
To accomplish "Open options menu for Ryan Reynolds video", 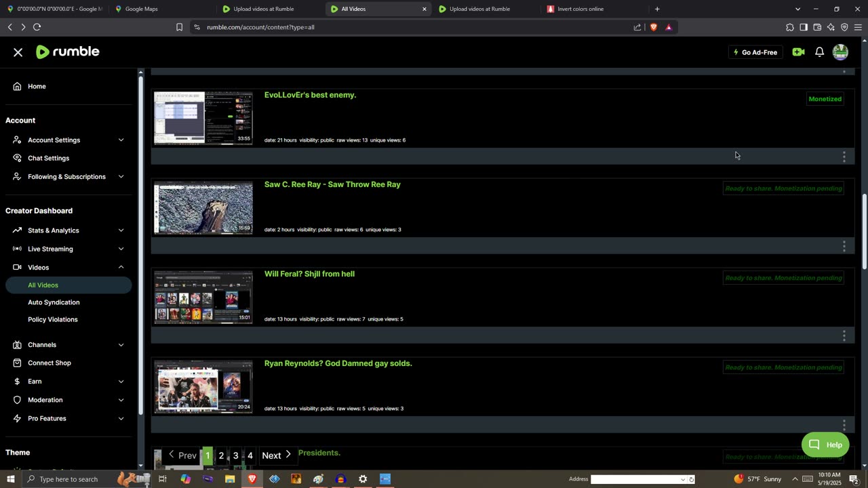I will [x=844, y=425].
